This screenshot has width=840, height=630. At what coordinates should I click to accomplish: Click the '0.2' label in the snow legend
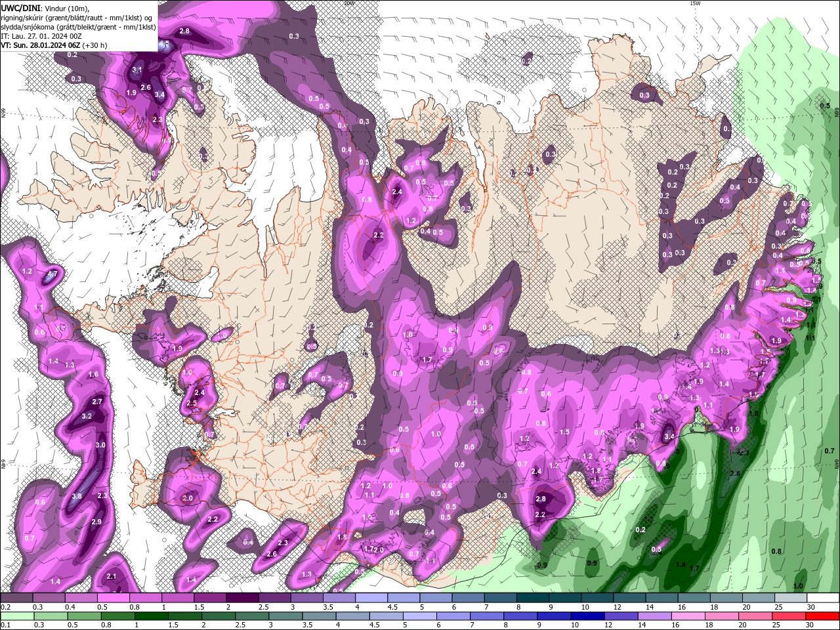[x=6, y=607]
